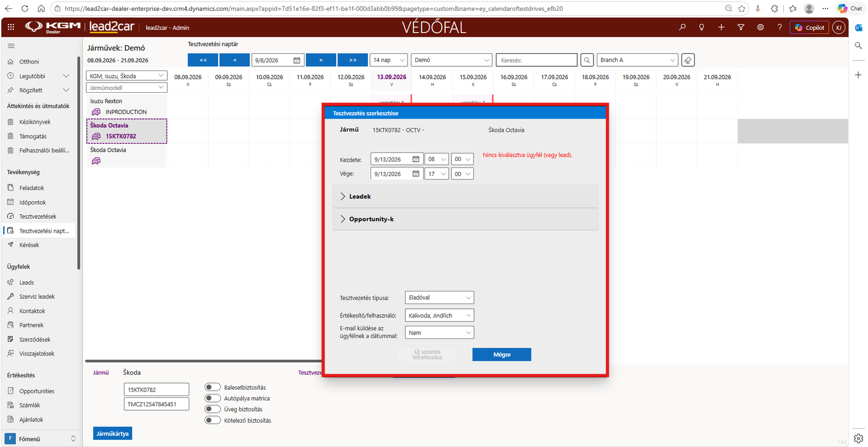Select the Isuzu Rexton vehicle row
Viewport: 868px width, 447px height.
point(126,106)
